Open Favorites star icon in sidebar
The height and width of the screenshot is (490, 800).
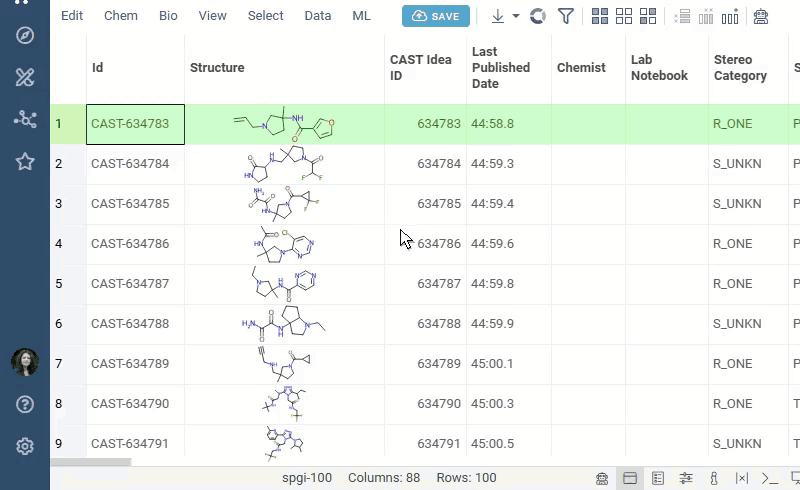click(25, 162)
